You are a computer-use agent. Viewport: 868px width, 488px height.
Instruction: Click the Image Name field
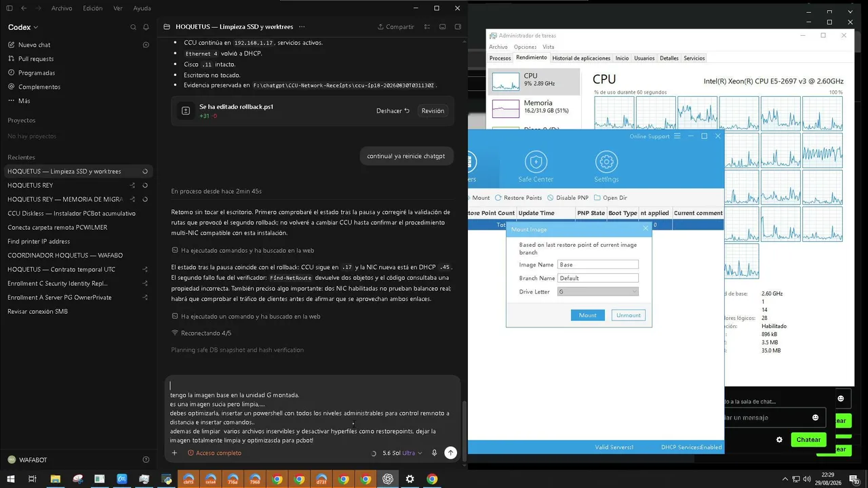[x=597, y=264]
